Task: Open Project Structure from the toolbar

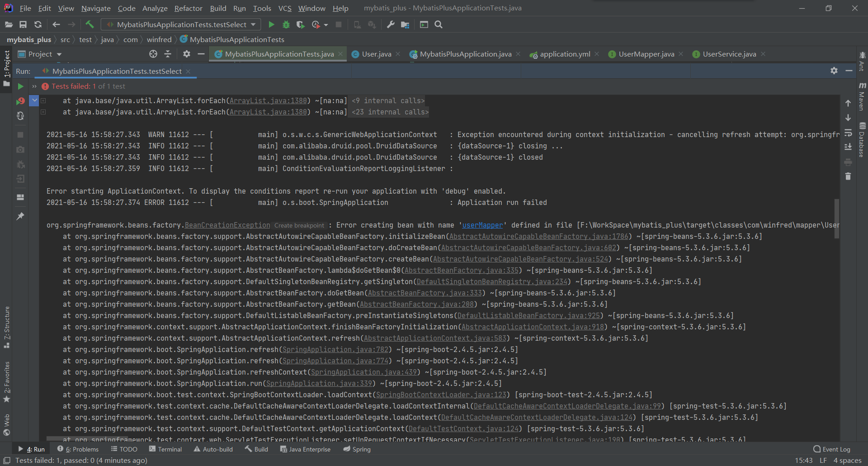Action: (x=405, y=24)
